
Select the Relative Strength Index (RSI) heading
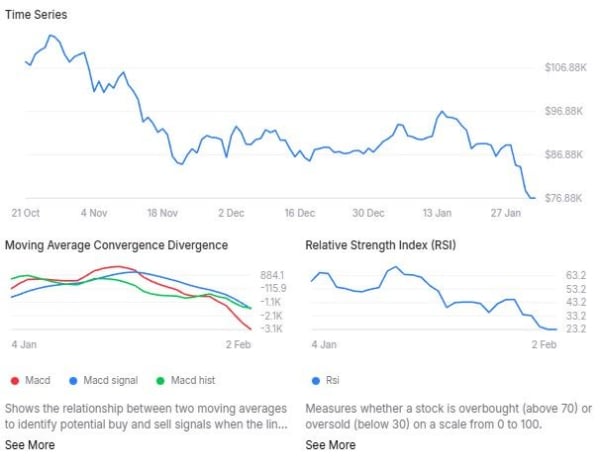click(x=380, y=245)
